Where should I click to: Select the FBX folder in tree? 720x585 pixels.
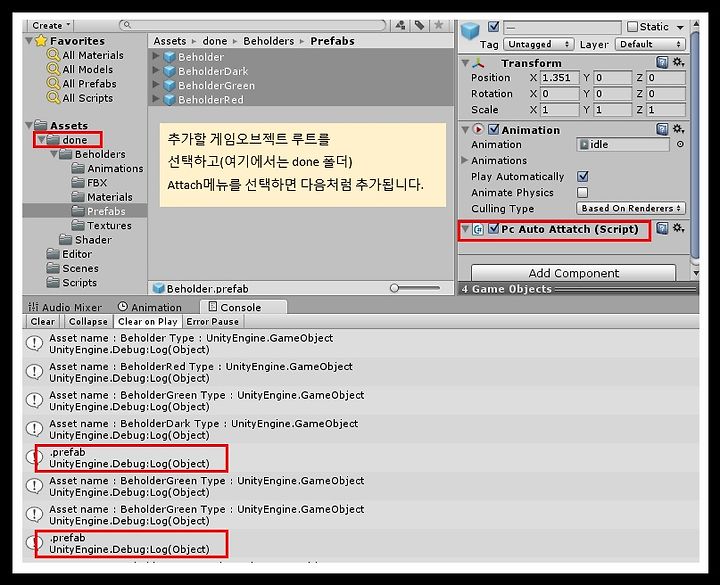pyautogui.click(x=90, y=183)
